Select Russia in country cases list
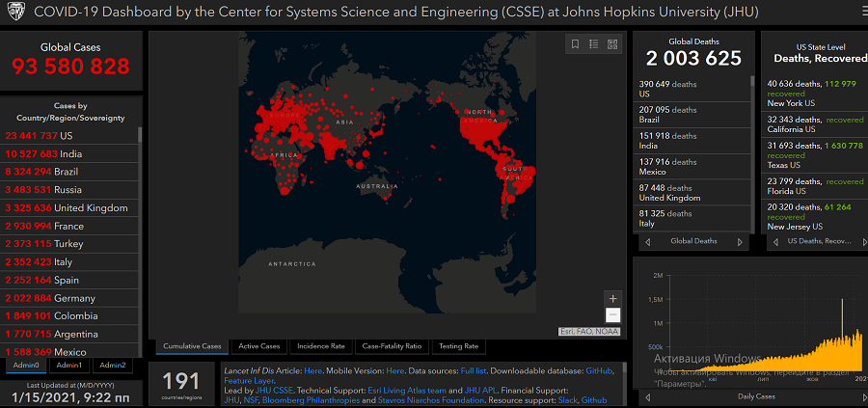The image size is (868, 408). point(69,190)
